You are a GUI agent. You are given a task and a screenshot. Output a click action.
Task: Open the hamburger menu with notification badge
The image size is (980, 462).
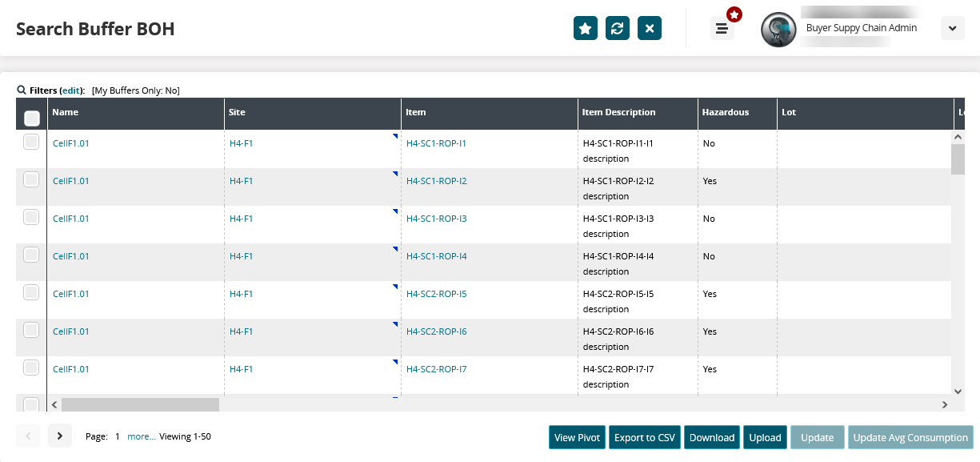(x=722, y=29)
